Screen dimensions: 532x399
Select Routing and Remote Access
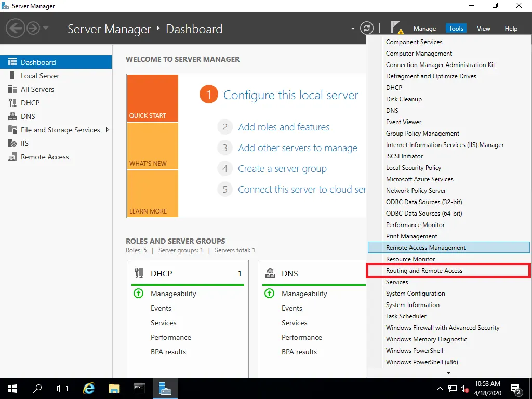(x=448, y=270)
